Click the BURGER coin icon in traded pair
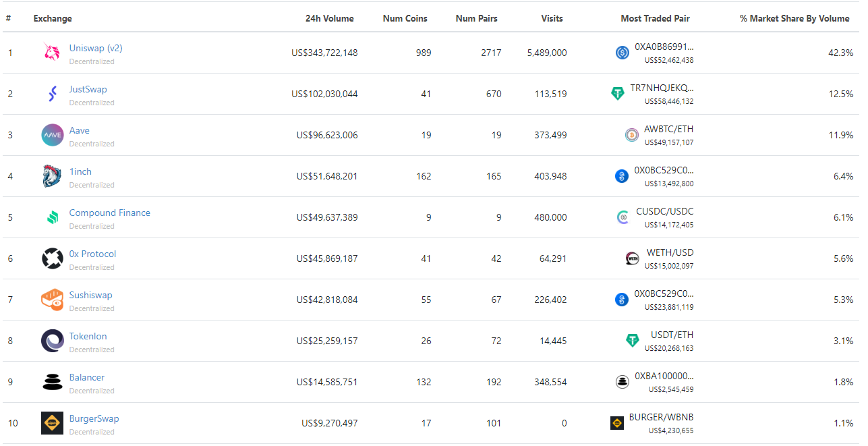Image resolution: width=868 pixels, height=446 pixels. (617, 423)
